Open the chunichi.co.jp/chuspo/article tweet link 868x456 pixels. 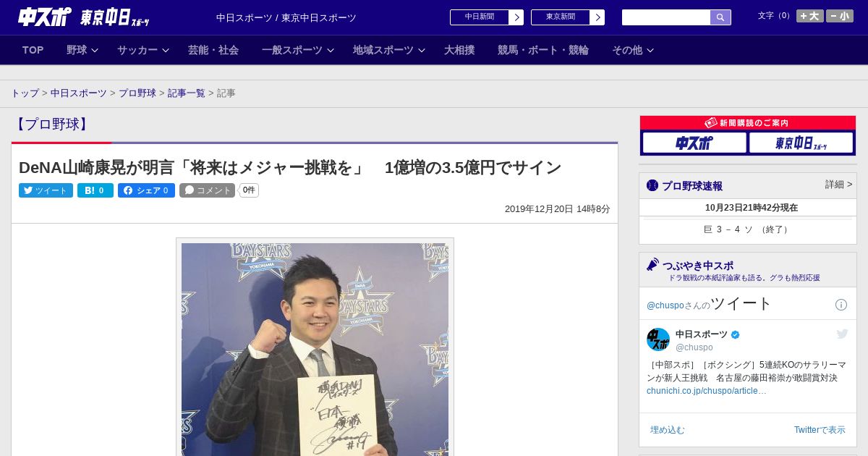coord(707,391)
